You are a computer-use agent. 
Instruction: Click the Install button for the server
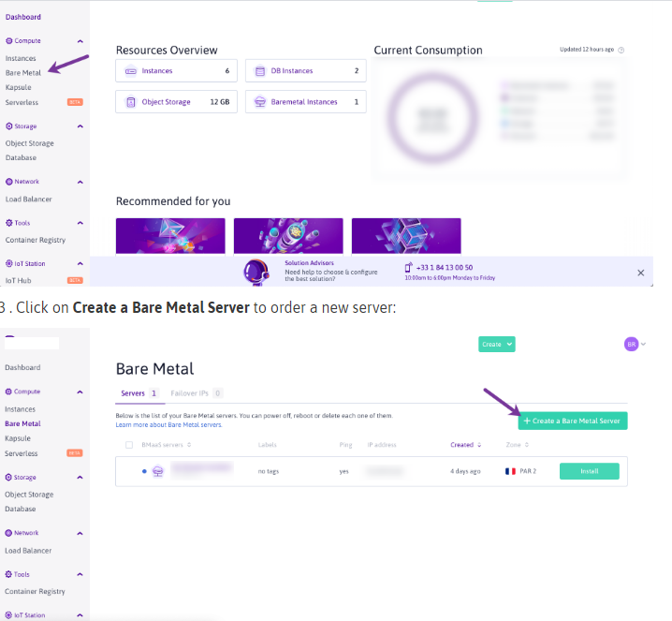tap(590, 471)
